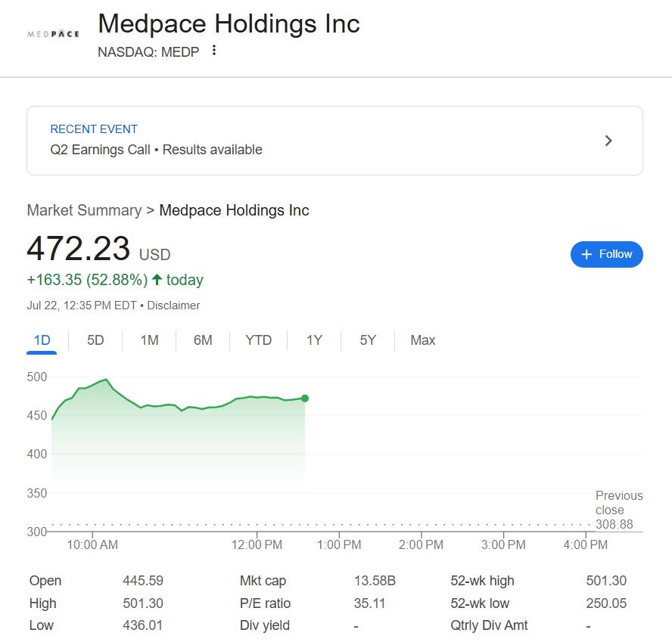The height and width of the screenshot is (642, 672).
Task: Expand the Recent Event chevron arrow
Action: (x=608, y=141)
